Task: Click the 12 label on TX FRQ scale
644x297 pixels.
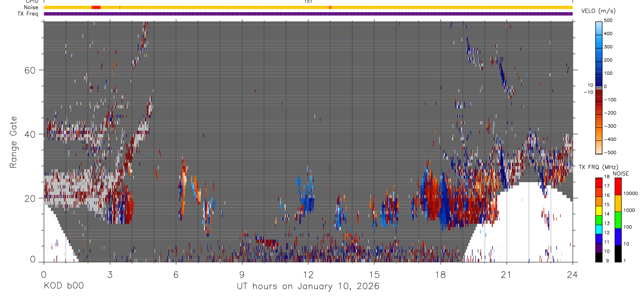Action: 607,233
